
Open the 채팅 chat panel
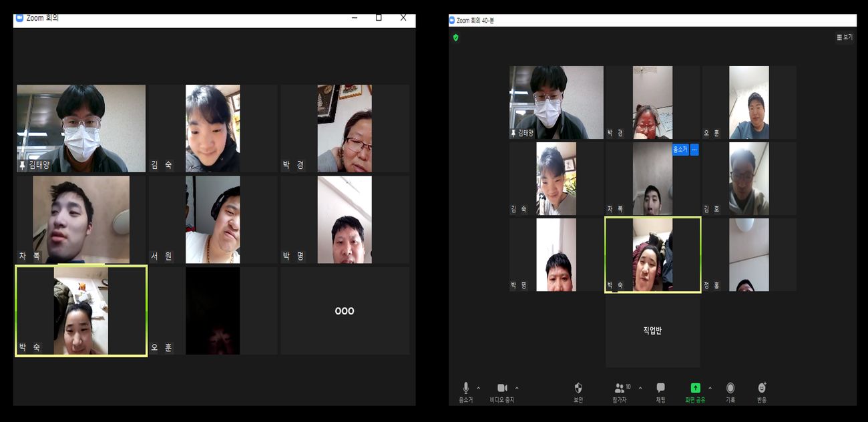[x=660, y=388]
